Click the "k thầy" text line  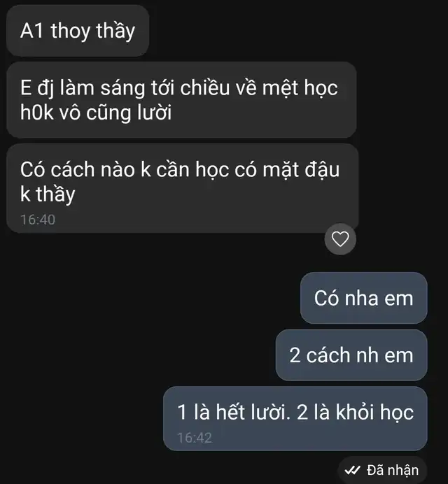coord(48,194)
